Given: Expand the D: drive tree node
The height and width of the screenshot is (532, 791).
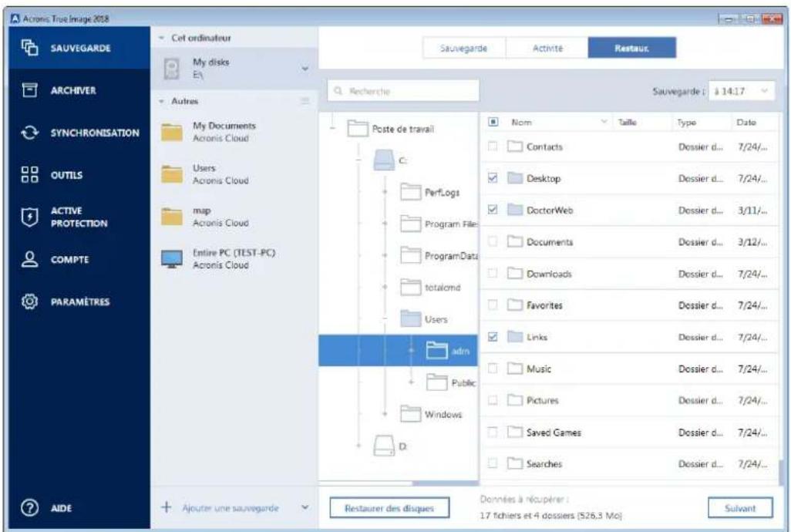Looking at the screenshot, I should click(x=358, y=446).
